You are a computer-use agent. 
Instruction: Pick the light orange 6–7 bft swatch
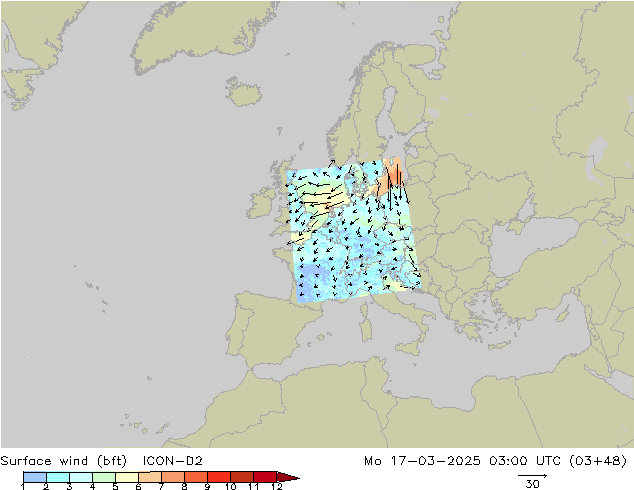point(150,477)
